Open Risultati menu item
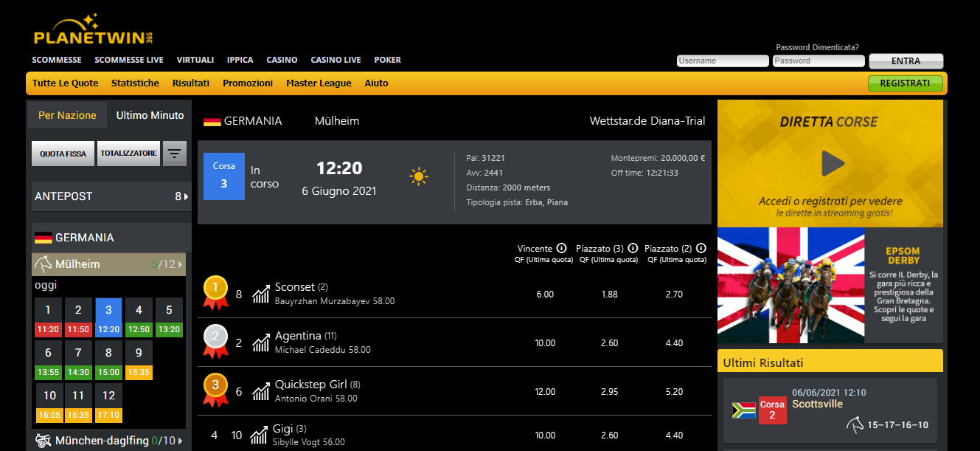This screenshot has height=451, width=980. [191, 83]
